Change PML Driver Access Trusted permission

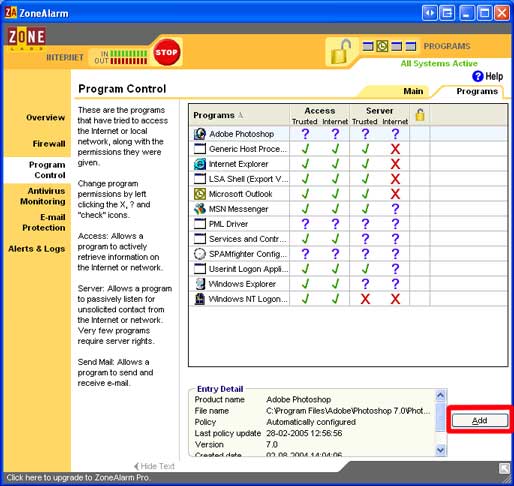(x=305, y=224)
